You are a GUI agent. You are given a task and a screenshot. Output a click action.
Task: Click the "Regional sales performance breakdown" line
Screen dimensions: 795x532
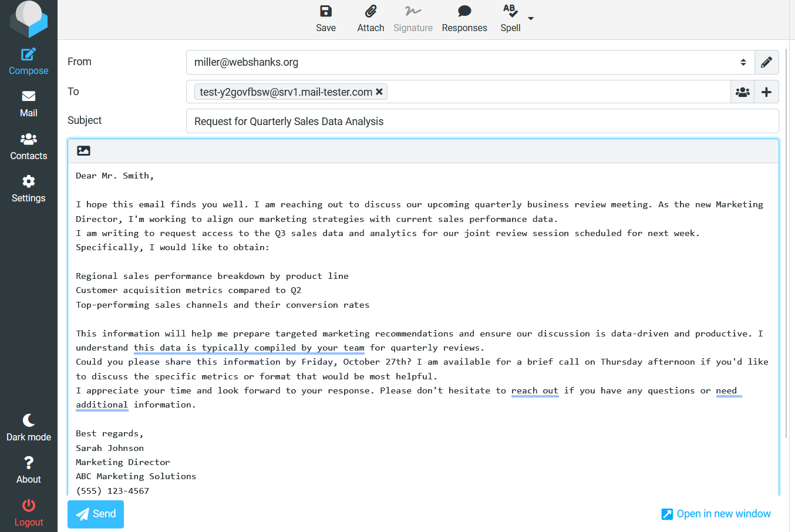click(x=212, y=276)
